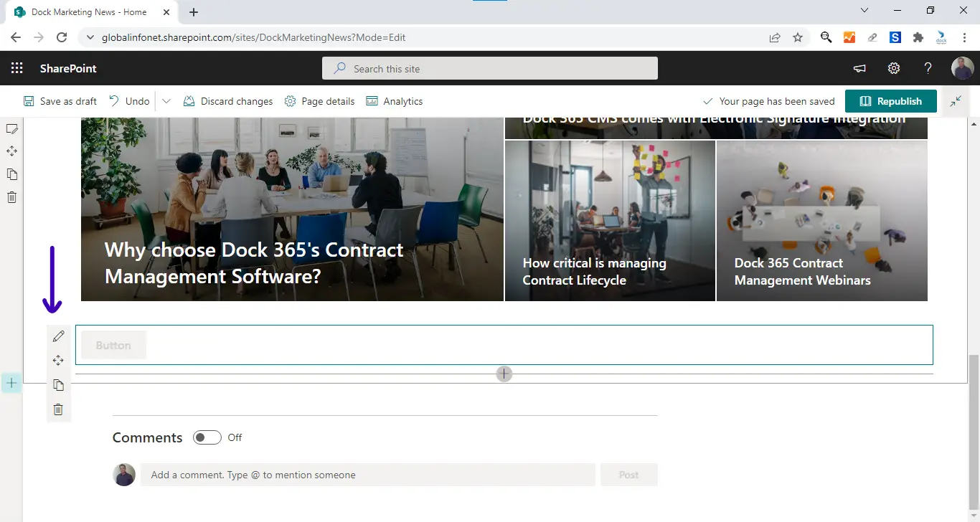
Task: Click the browser address bar URL
Action: (254, 37)
